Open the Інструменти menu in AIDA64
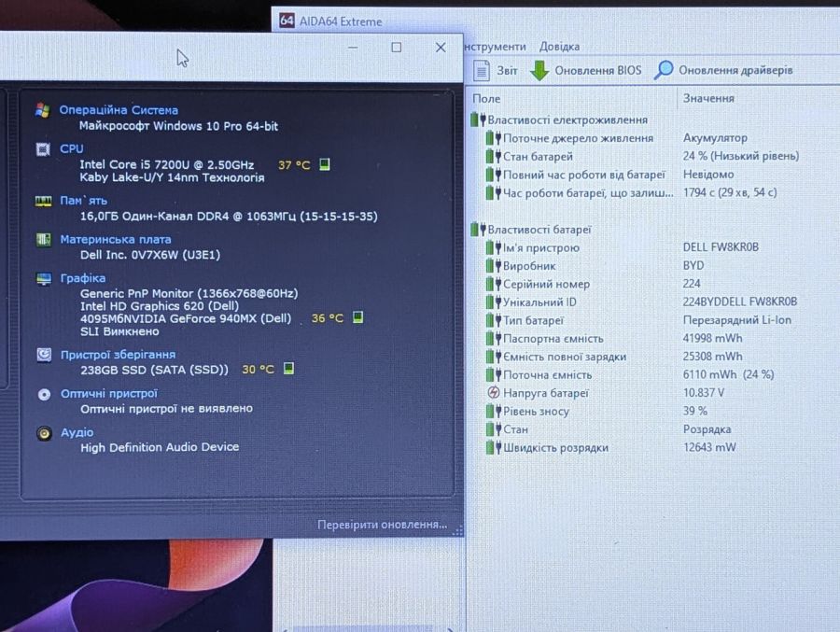 coord(495,47)
